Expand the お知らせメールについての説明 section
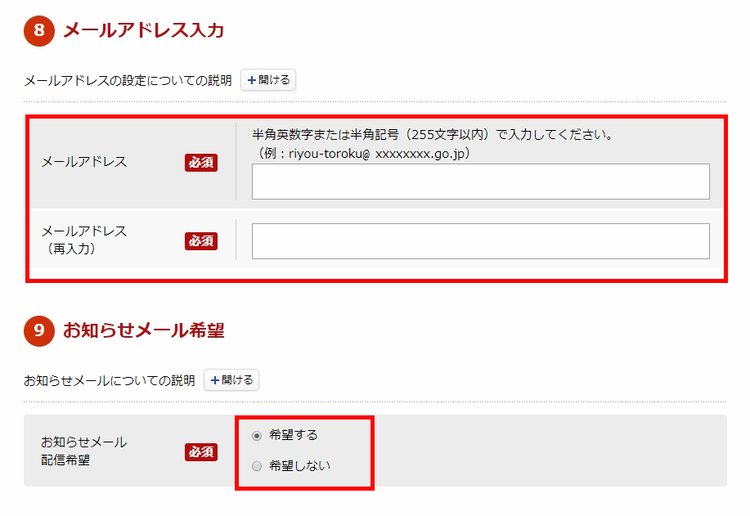The image size is (750, 516). click(x=232, y=380)
